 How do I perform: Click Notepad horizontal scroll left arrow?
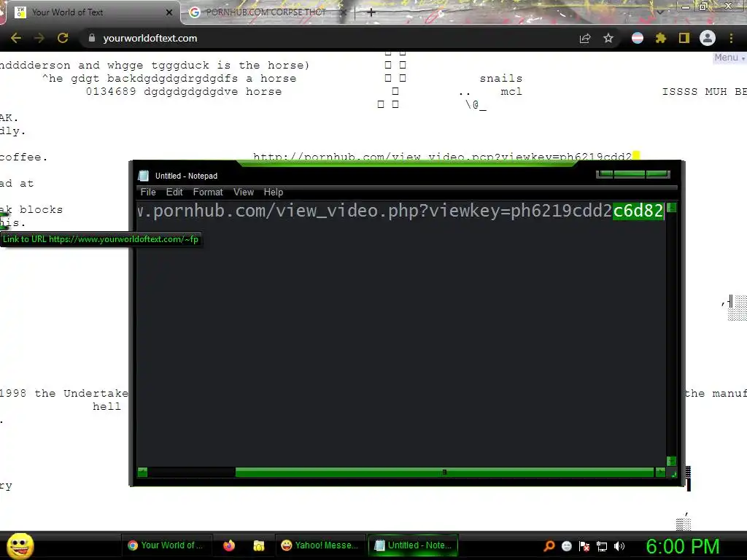pyautogui.click(x=142, y=472)
